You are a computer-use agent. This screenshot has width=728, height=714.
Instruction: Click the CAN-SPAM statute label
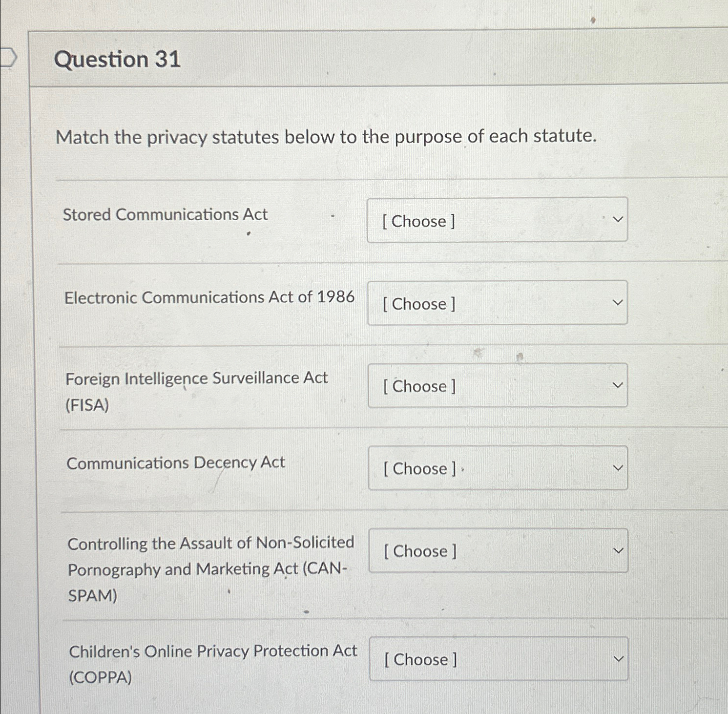click(210, 569)
